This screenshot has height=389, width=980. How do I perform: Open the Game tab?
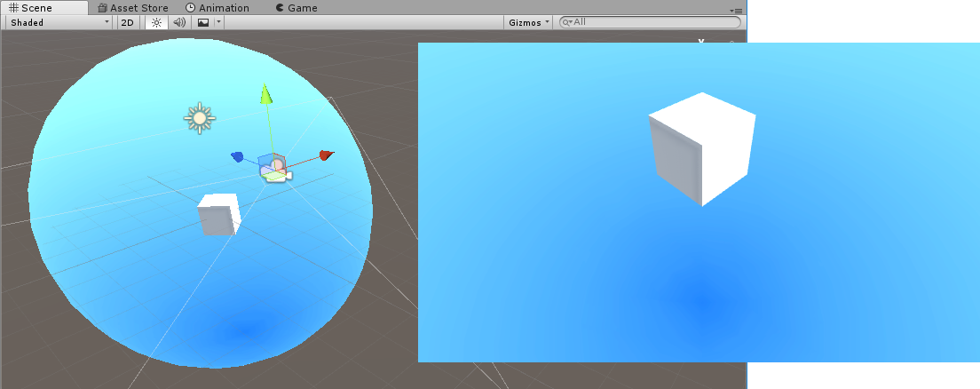pyautogui.click(x=296, y=8)
